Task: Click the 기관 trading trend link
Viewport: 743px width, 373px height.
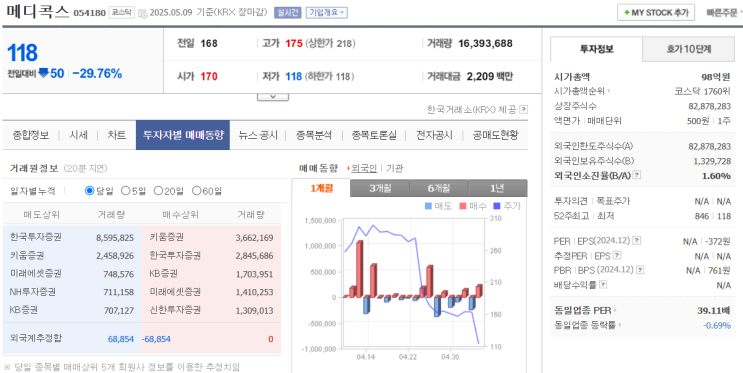Action: point(394,168)
